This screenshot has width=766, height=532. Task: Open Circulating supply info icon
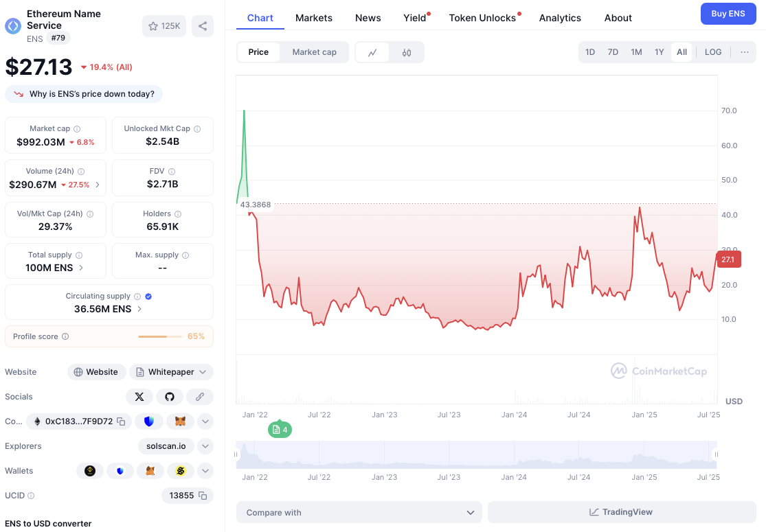coord(137,297)
